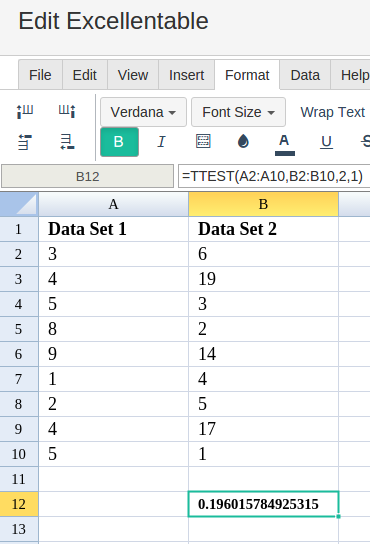Open the File menu
The width and height of the screenshot is (370, 544).
click(x=40, y=75)
